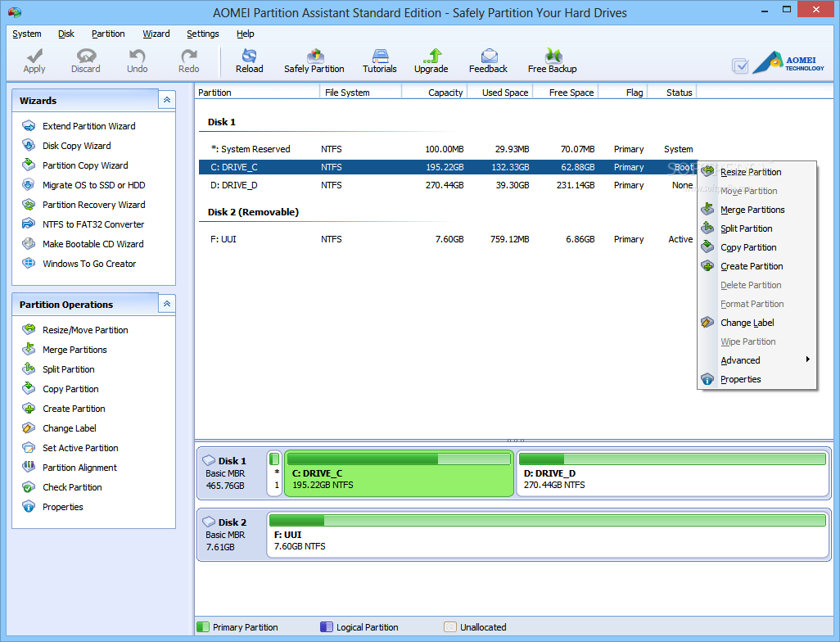840x642 pixels.
Task: Collapse the Wizards panel
Action: click(x=166, y=99)
